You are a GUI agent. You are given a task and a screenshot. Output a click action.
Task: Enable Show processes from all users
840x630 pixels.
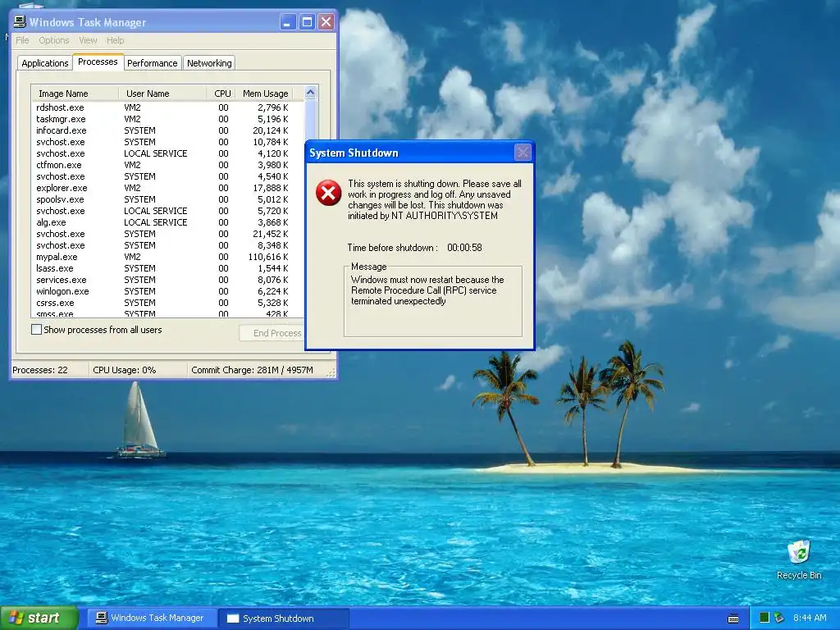[36, 330]
